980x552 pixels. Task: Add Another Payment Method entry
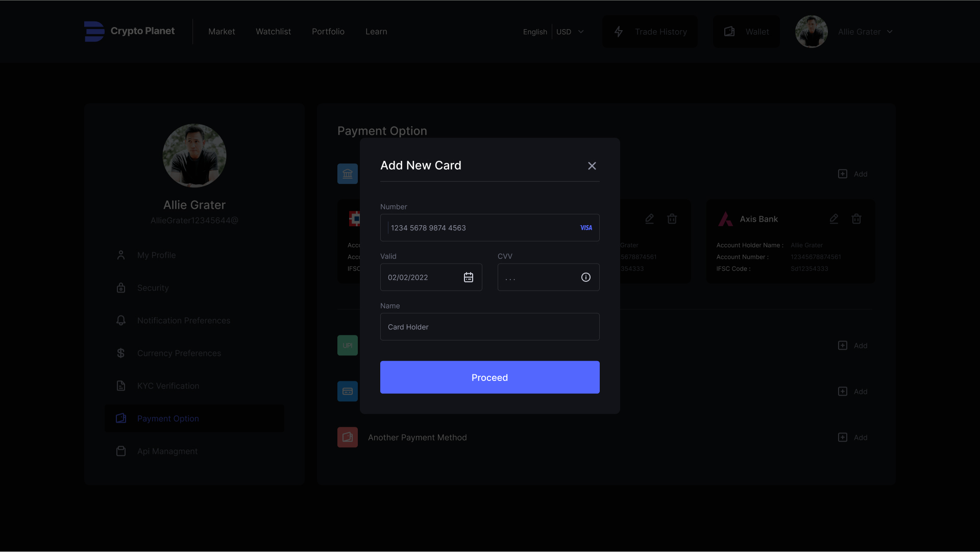852,438
